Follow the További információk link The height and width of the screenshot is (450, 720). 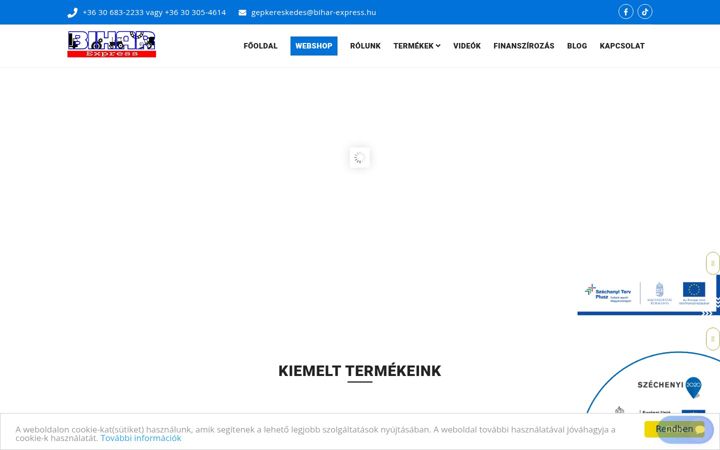(x=141, y=438)
